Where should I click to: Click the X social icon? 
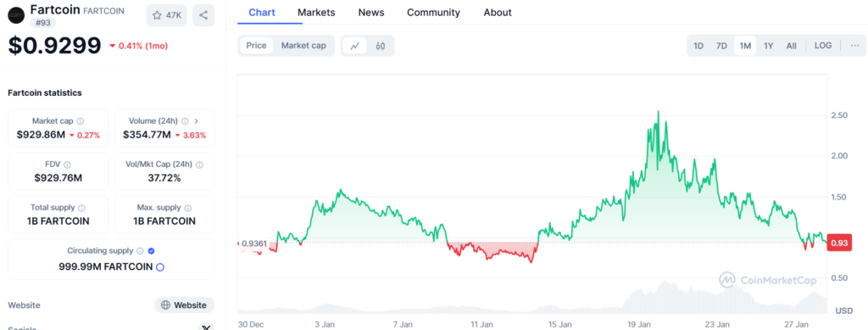click(x=207, y=327)
